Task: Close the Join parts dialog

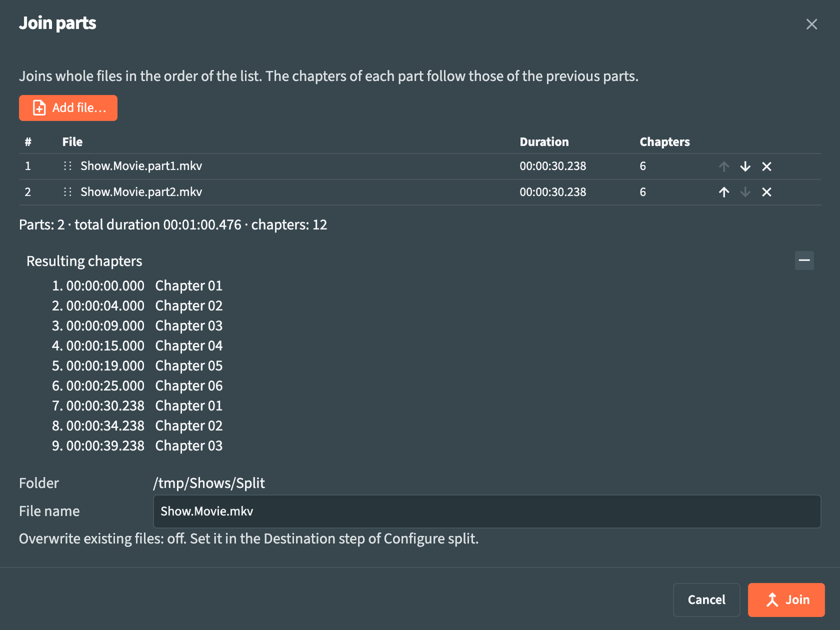Action: point(812,24)
